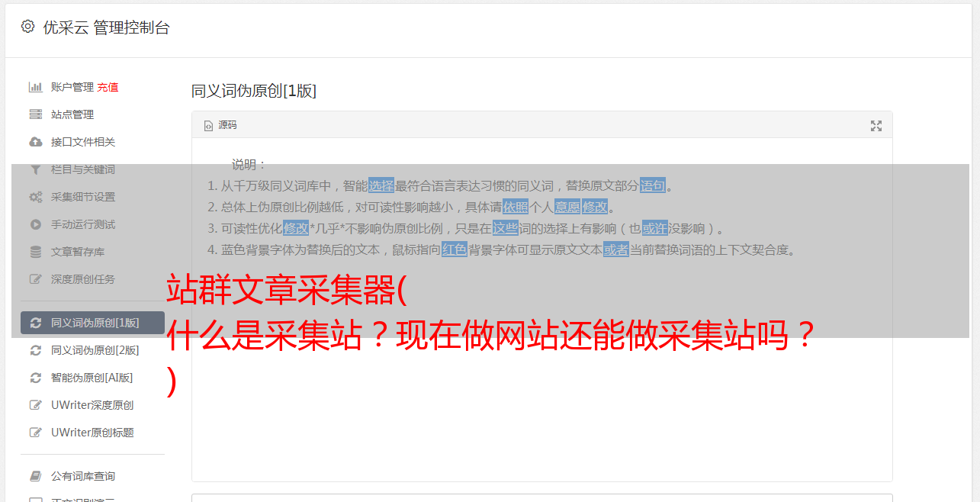Click the 公有词库查询 book icon
This screenshot has width=980, height=502.
[x=35, y=476]
